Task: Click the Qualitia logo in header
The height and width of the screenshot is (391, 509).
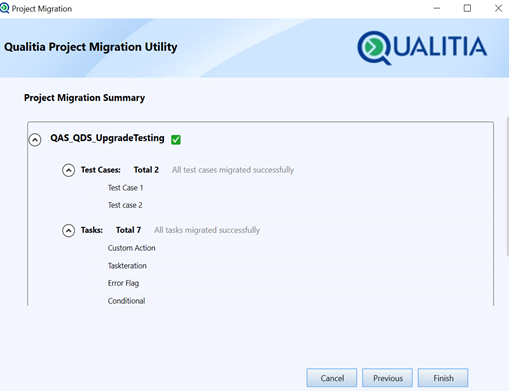Action: (x=422, y=48)
